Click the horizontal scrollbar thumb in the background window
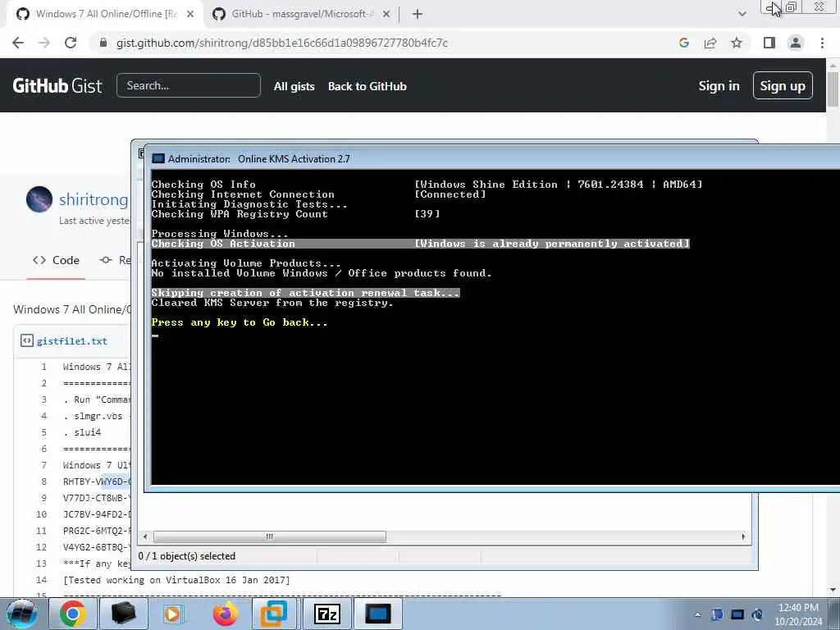Viewport: 840px width, 630px height. 269,536
